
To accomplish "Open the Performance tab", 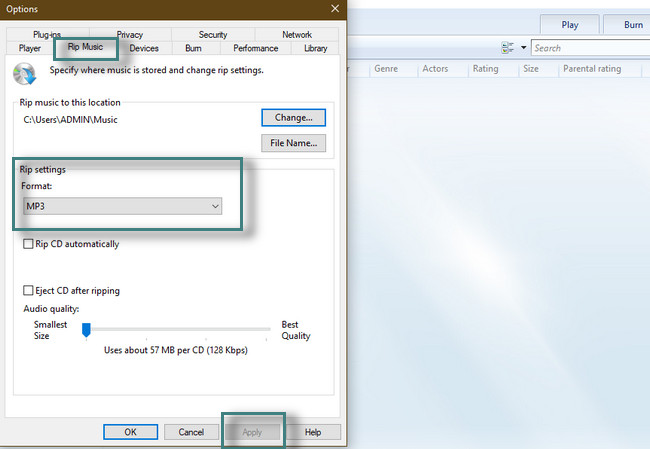I will (255, 48).
